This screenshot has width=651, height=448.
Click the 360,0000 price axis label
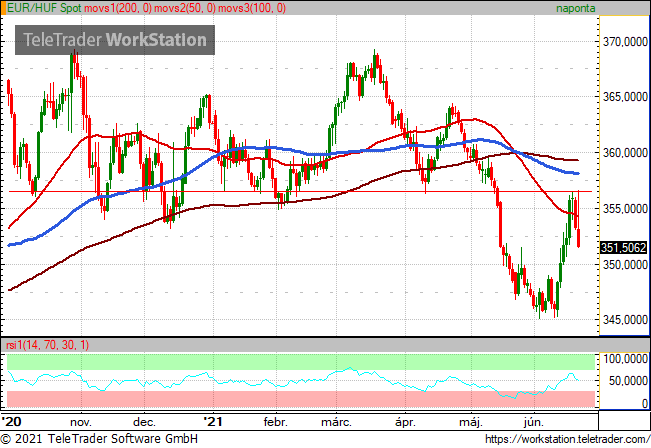[625, 153]
